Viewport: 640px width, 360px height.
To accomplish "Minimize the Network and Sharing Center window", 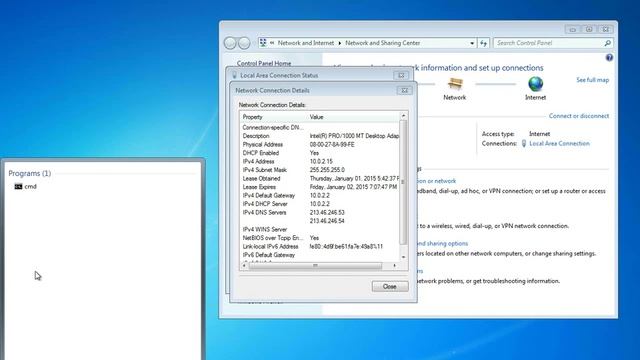I will coord(572,29).
